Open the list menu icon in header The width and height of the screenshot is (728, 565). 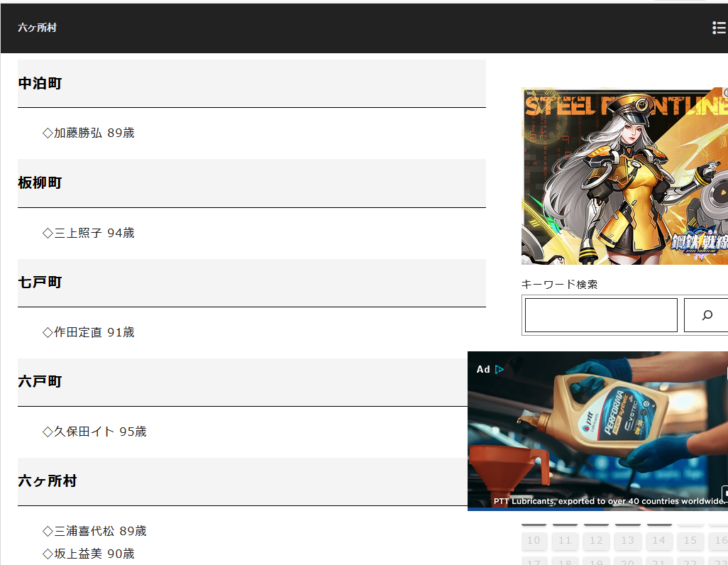coord(718,28)
